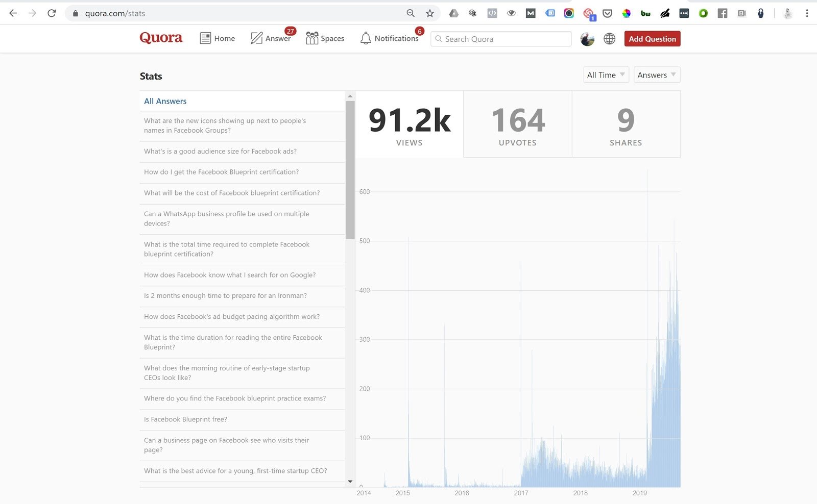817x504 pixels.
Task: Click the list scroll-down arrow
Action: 350,481
